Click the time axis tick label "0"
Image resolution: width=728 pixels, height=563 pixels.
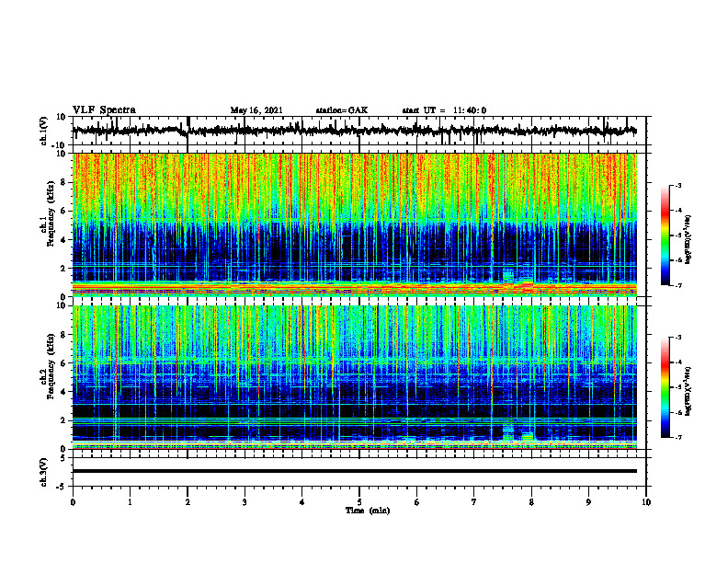coord(73,502)
